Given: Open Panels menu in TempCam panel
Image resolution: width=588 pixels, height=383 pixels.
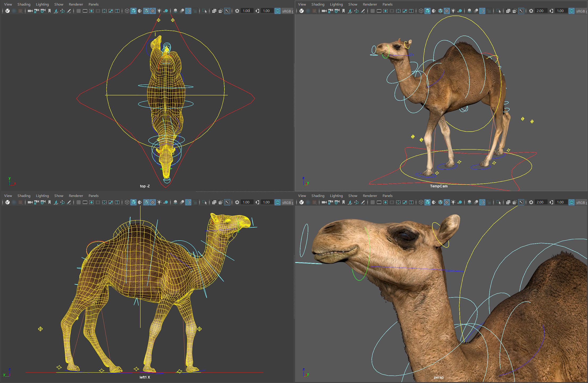Looking at the screenshot, I should [x=387, y=4].
